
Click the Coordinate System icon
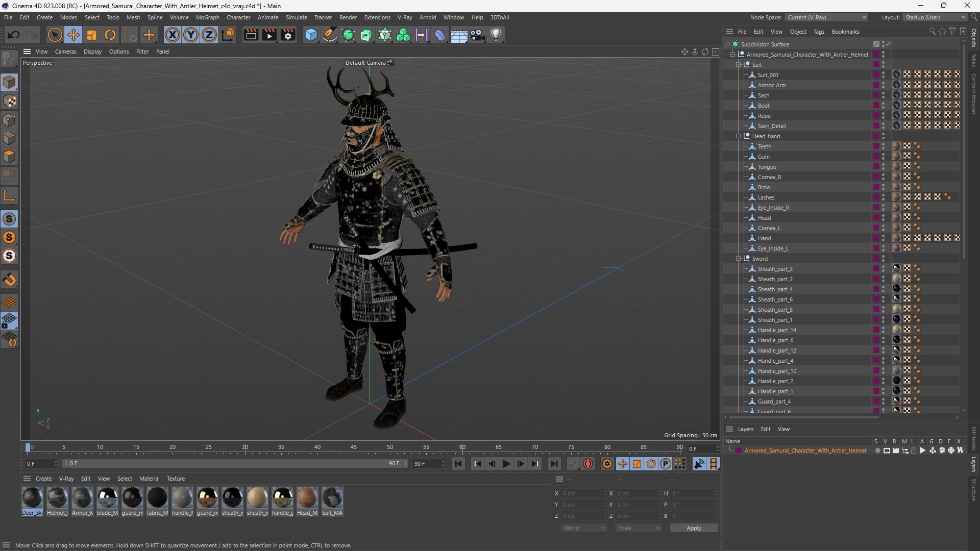coord(229,35)
